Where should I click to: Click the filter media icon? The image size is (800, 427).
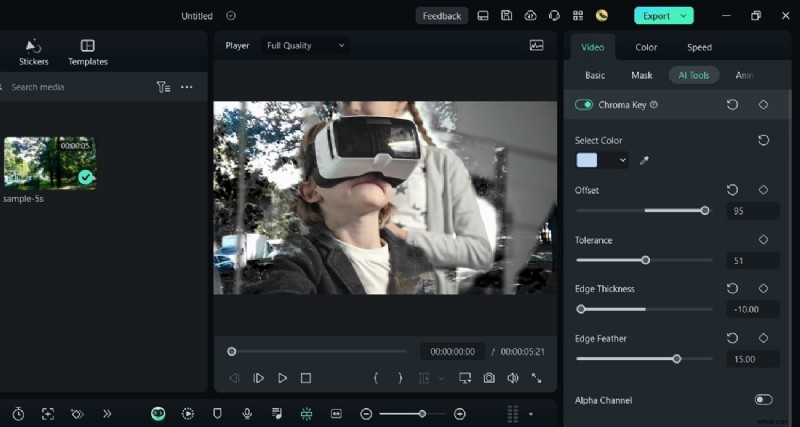[x=163, y=87]
